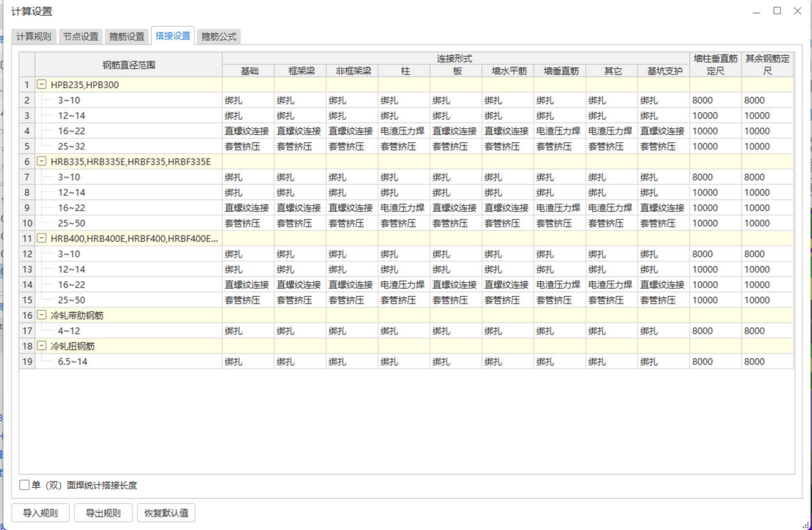The height and width of the screenshot is (530, 812).
Task: Enable 单(双)面焊统计搭接长度 checkbox
Action: coord(24,485)
